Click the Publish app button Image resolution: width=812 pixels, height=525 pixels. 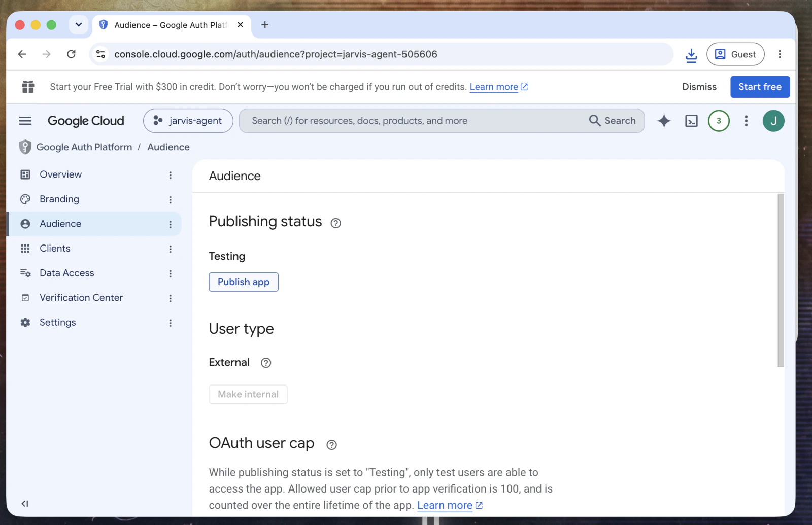(x=244, y=282)
